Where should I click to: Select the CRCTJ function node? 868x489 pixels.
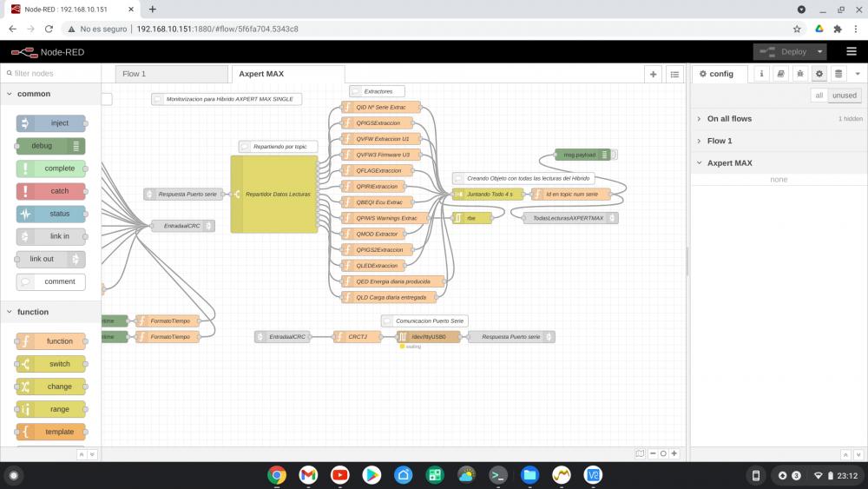357,336
